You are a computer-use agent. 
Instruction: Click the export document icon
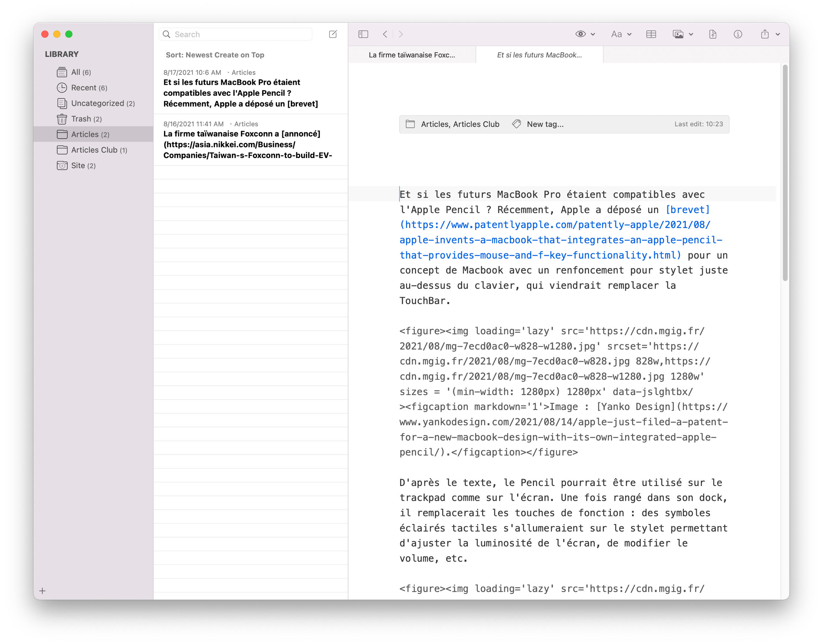tap(712, 34)
